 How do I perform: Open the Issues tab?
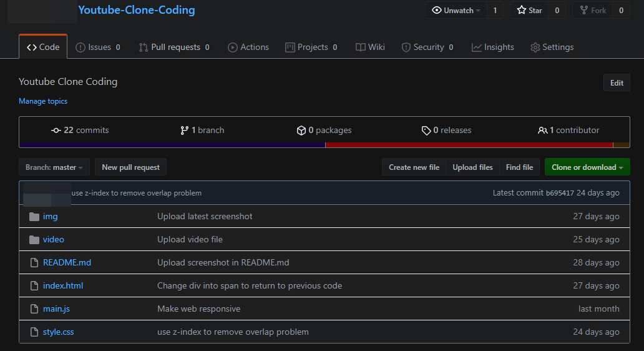click(98, 47)
